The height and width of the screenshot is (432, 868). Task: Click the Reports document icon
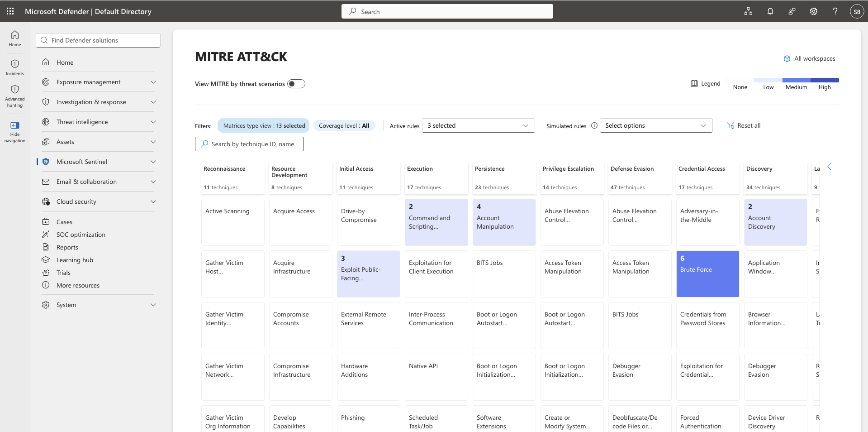pos(46,247)
